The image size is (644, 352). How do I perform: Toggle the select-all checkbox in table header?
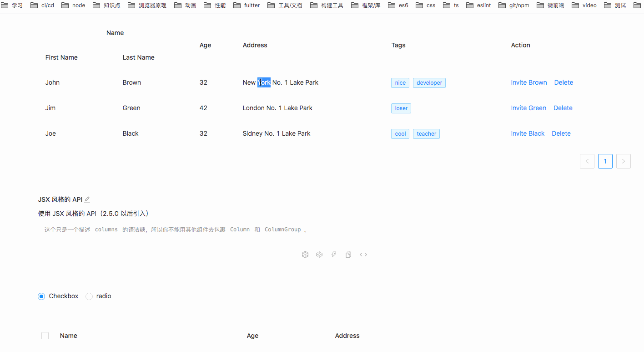click(45, 335)
